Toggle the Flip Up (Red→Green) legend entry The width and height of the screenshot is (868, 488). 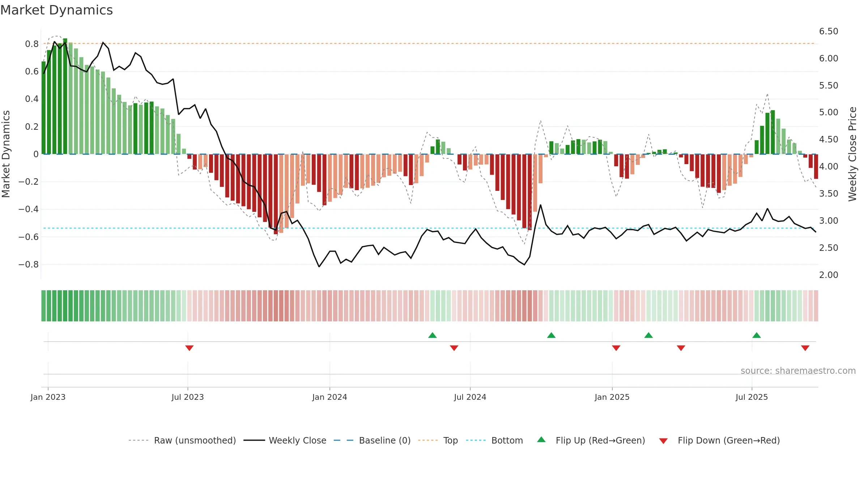coord(591,440)
